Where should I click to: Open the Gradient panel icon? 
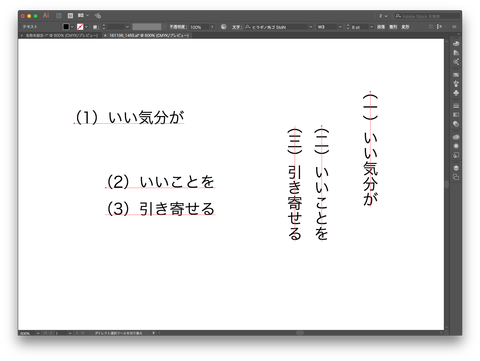coord(456,115)
